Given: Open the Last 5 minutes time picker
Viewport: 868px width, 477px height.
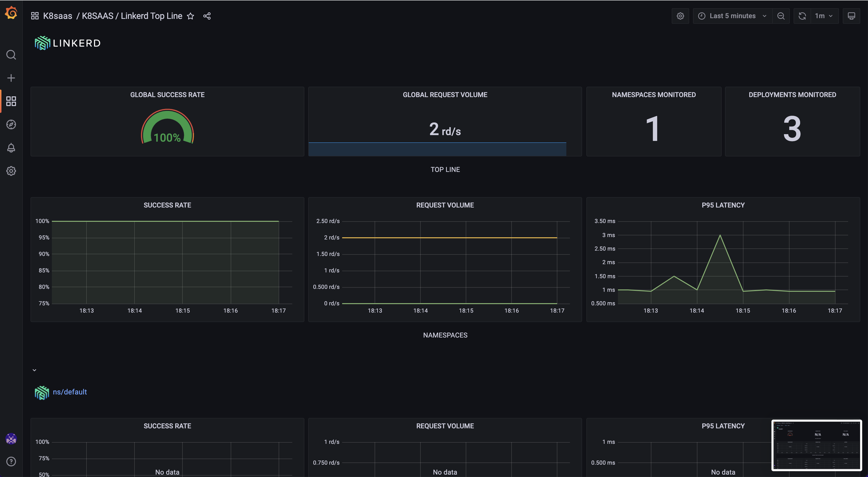Looking at the screenshot, I should click(732, 16).
